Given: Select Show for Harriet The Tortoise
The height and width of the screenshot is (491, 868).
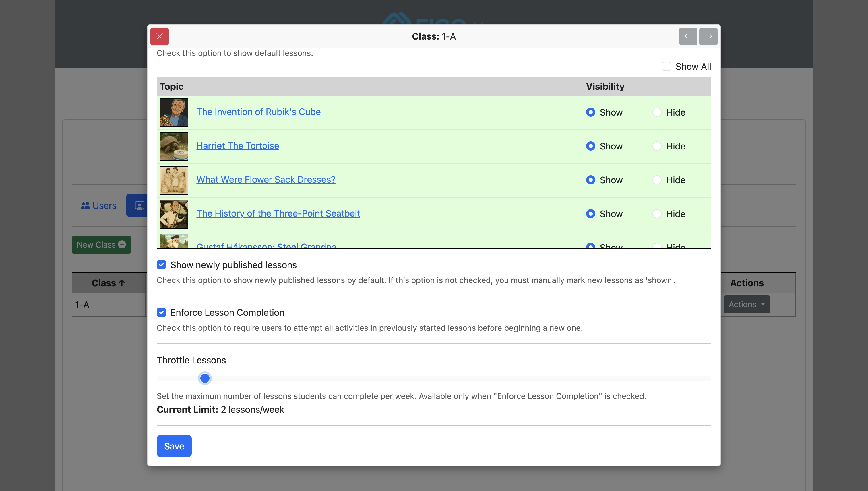Looking at the screenshot, I should [x=591, y=146].
